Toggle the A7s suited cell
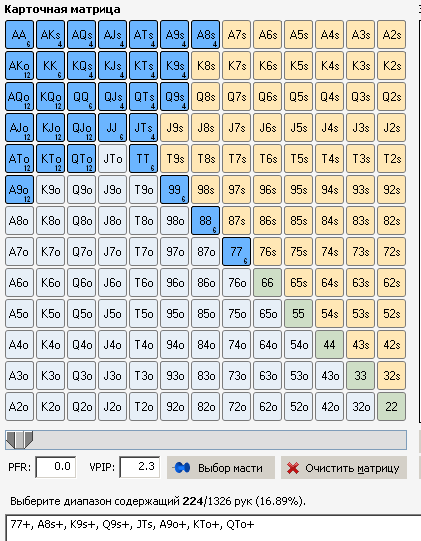421x541 pixels. tap(236, 35)
